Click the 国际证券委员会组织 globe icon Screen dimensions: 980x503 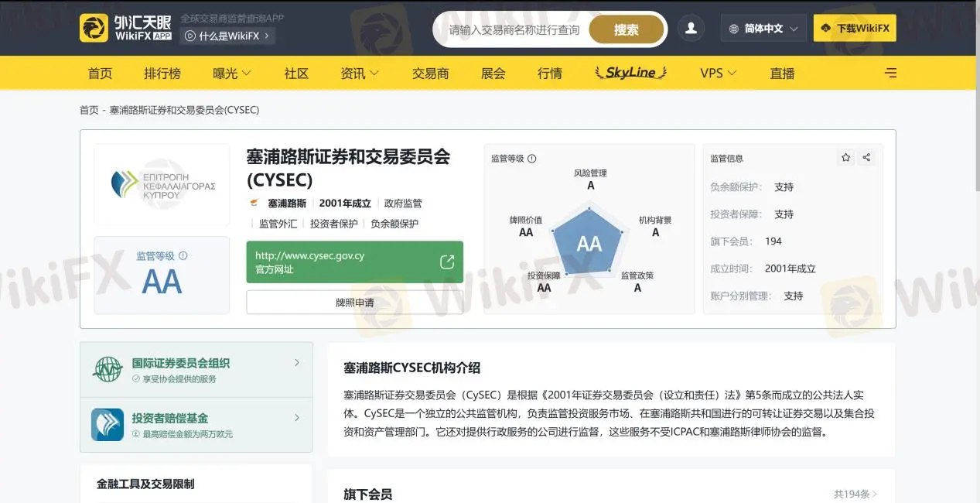108,369
